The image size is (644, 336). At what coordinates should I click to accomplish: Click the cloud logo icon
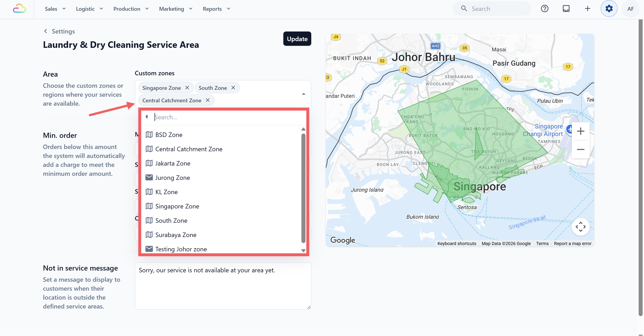(19, 9)
